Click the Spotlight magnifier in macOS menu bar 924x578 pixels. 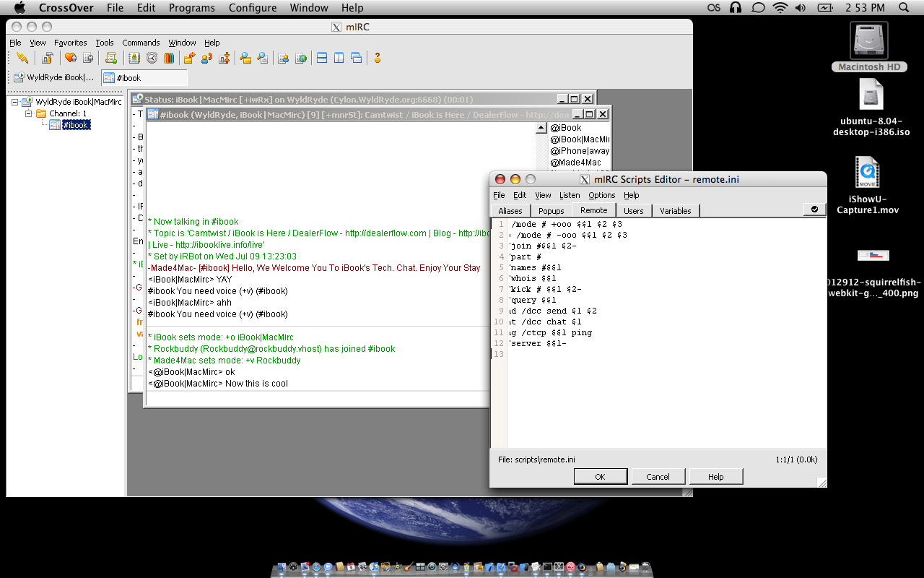pyautogui.click(x=904, y=8)
